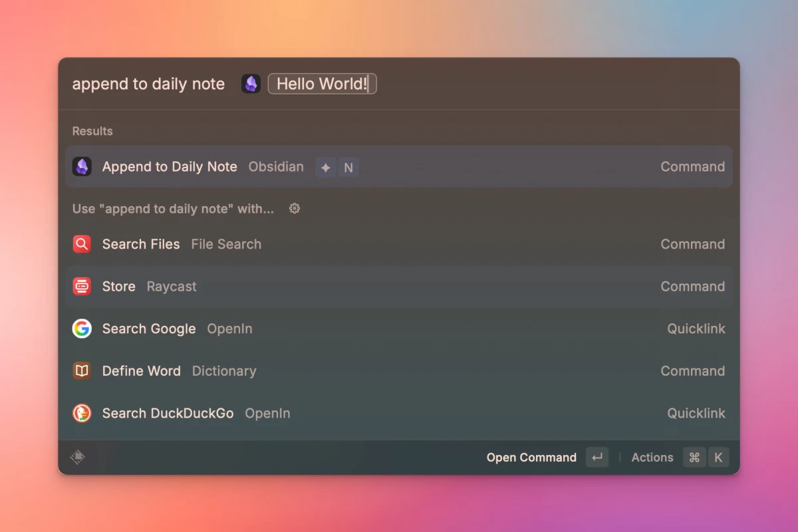
Task: Select Search Google quicklink
Action: 399,329
